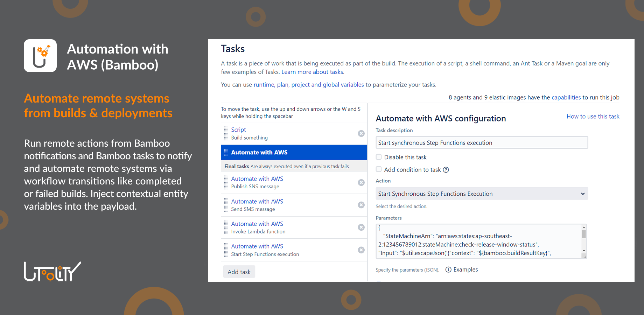Image resolution: width=644 pixels, height=315 pixels.
Task: Open the Action dropdown menu
Action: (482, 194)
